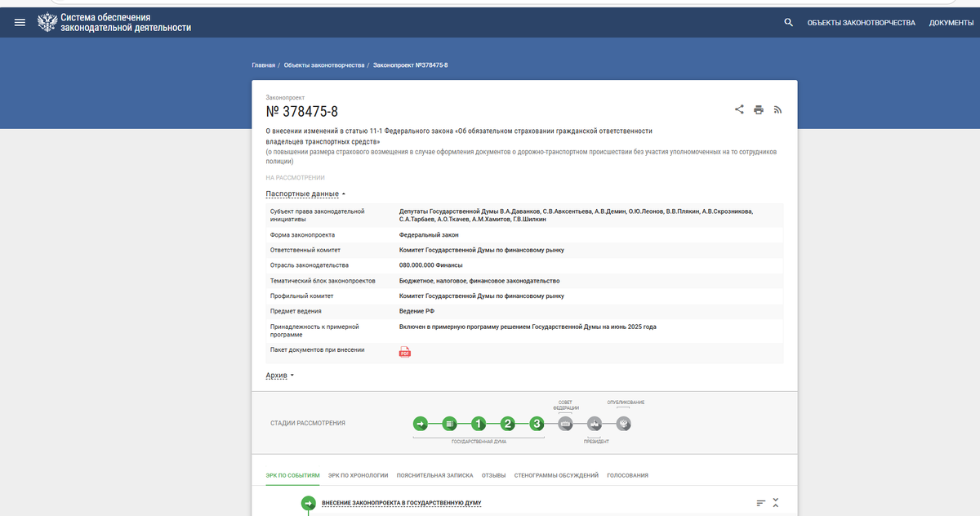This screenshot has width=980, height=516.
Task: Click the Государственная Дума stage group label
Action: 479,442
